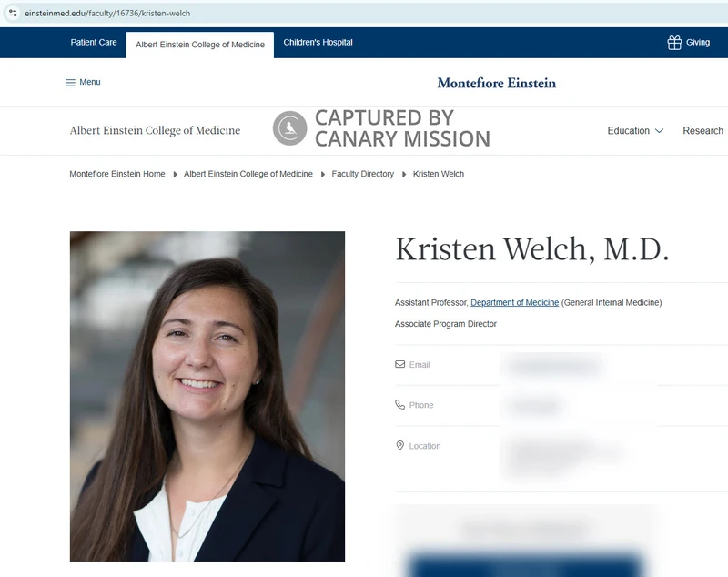
Task: Click the blurred blue button at bottom
Action: [x=525, y=564]
